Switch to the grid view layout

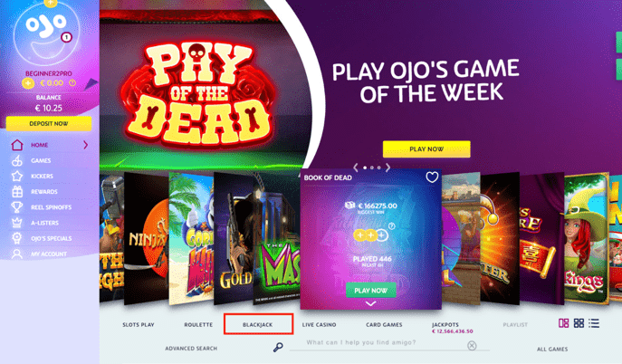click(x=579, y=323)
